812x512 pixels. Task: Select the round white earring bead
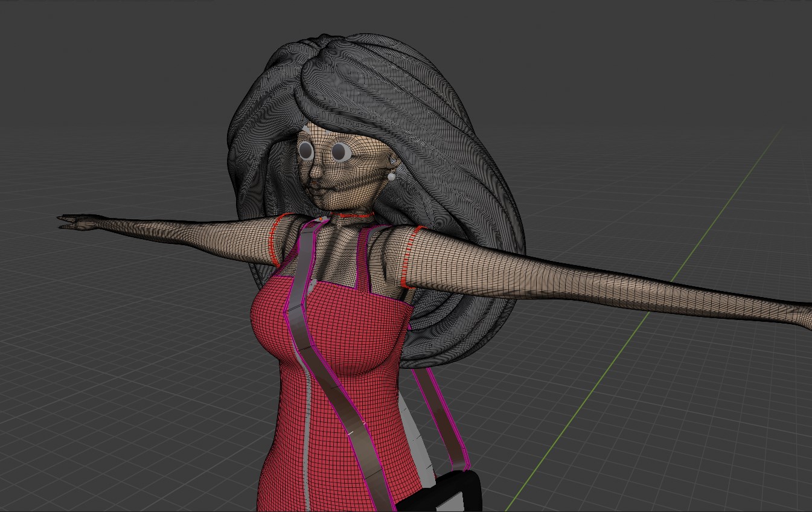coord(391,176)
